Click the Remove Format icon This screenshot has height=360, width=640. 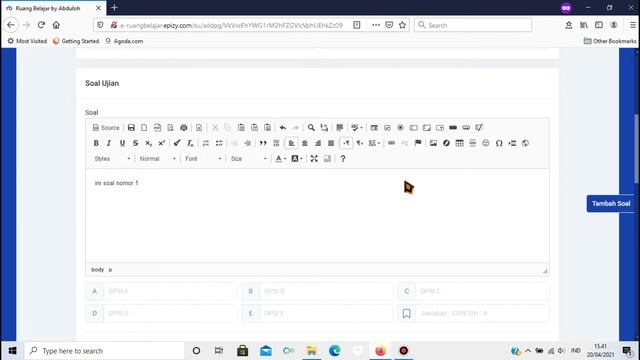pos(190,143)
